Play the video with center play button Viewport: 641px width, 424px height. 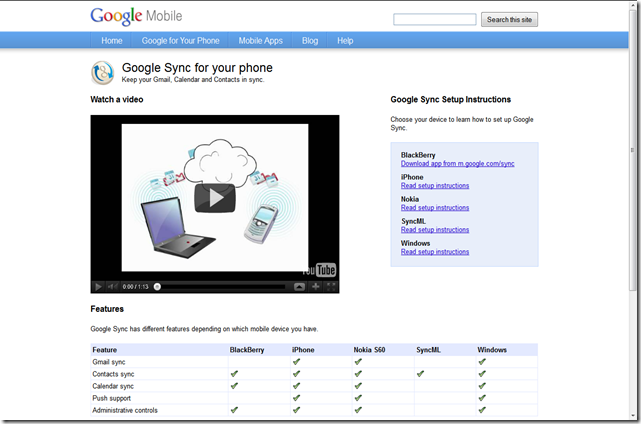click(x=215, y=198)
